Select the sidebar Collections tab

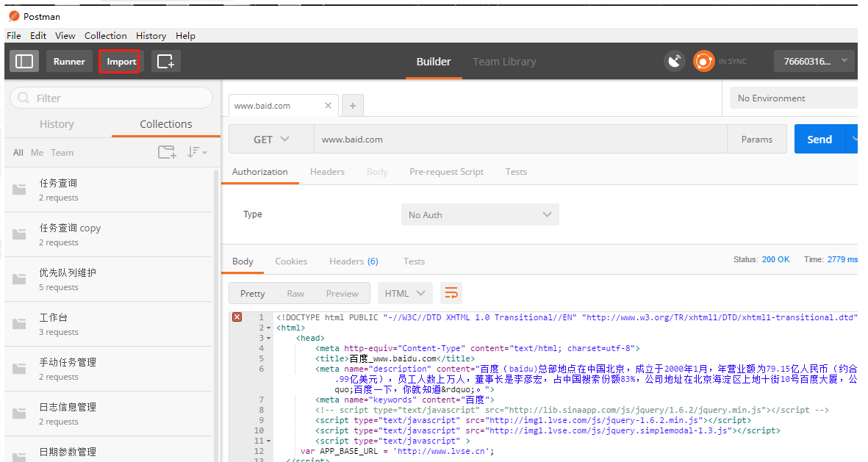(x=166, y=124)
